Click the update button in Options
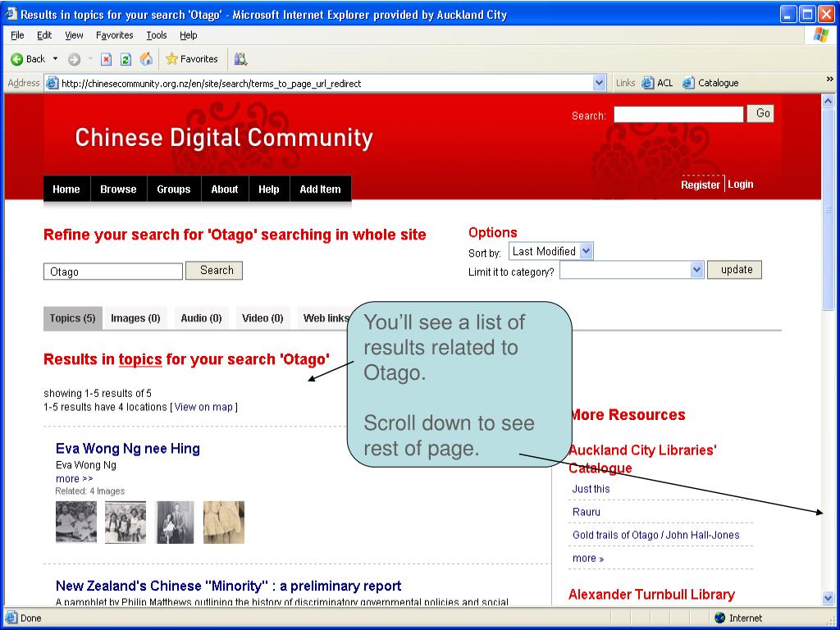 pyautogui.click(x=734, y=269)
